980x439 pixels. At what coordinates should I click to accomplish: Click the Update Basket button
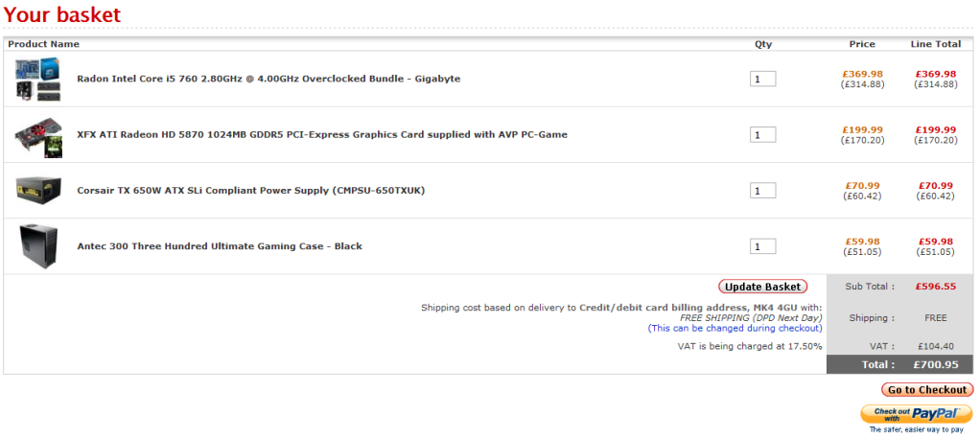762,287
